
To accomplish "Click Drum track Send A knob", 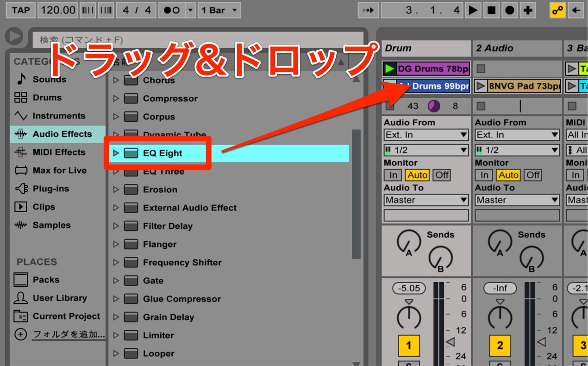I will (x=408, y=242).
